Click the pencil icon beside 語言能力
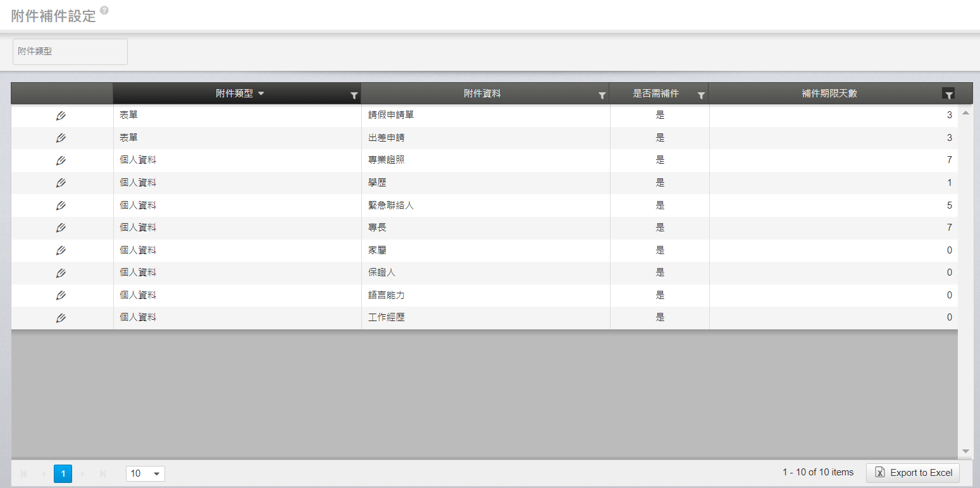 click(x=61, y=295)
